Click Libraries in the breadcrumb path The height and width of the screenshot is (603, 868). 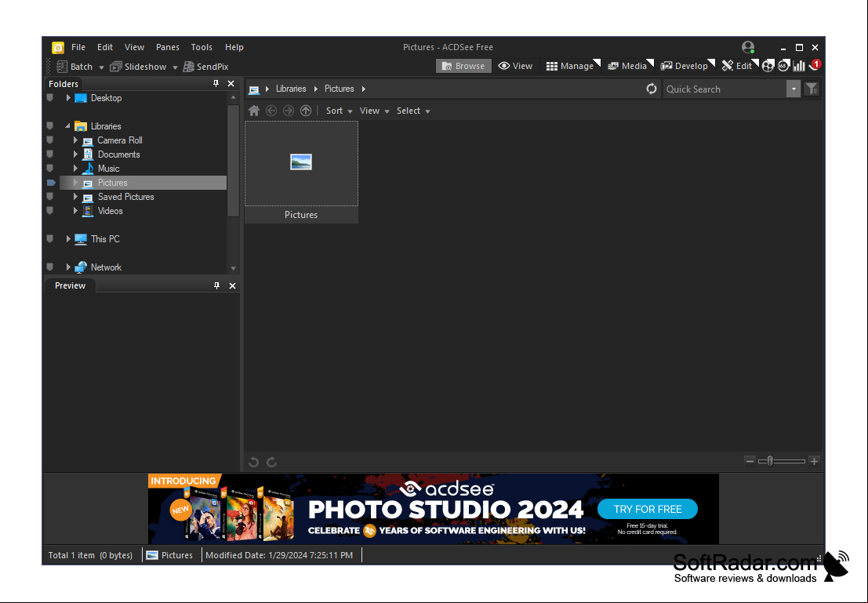coord(291,89)
